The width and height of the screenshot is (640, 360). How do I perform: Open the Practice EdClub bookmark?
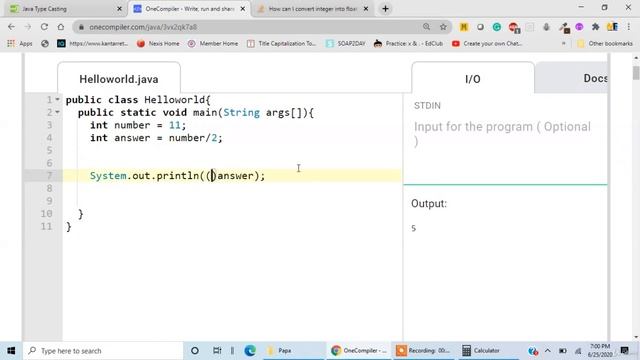pos(408,43)
